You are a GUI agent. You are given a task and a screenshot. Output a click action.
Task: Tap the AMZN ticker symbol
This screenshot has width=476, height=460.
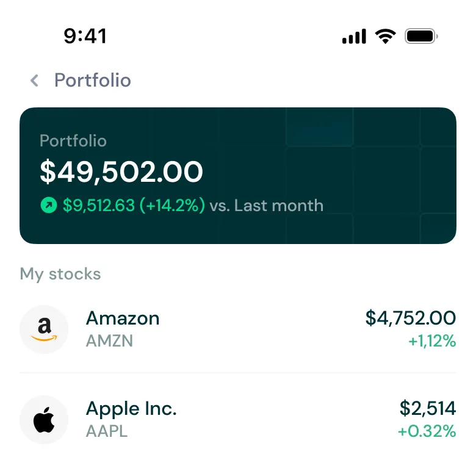[x=109, y=340]
